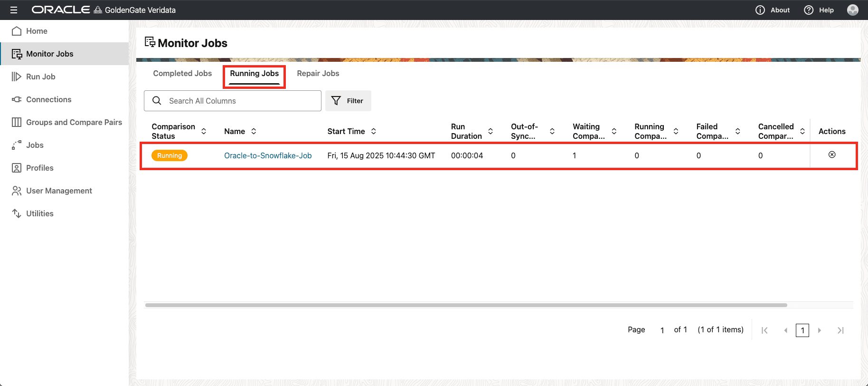
Task: Click the Home sidebar icon
Action: tap(17, 31)
